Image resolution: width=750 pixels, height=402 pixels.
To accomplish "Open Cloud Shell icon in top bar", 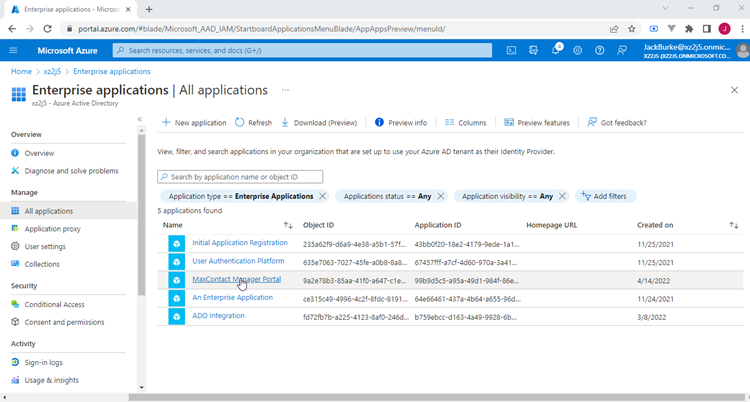I will pyautogui.click(x=511, y=50).
